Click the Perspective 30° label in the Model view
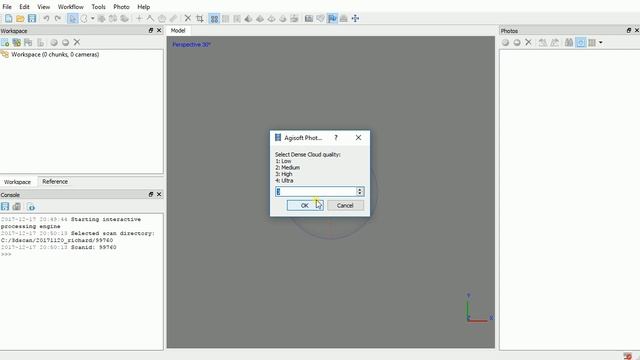Screen dimensions: 640x360 coord(191,44)
